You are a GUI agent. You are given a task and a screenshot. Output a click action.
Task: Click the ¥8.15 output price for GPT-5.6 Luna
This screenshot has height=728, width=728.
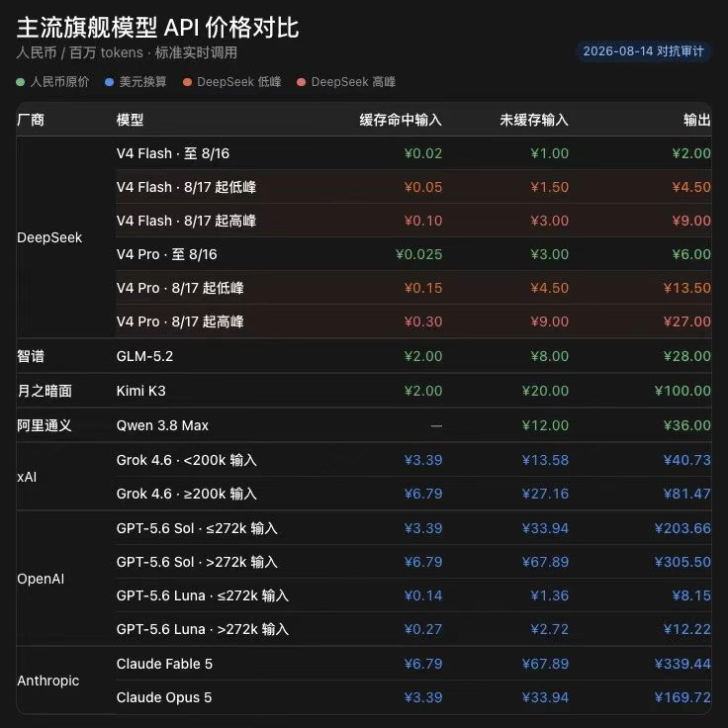coord(691,595)
